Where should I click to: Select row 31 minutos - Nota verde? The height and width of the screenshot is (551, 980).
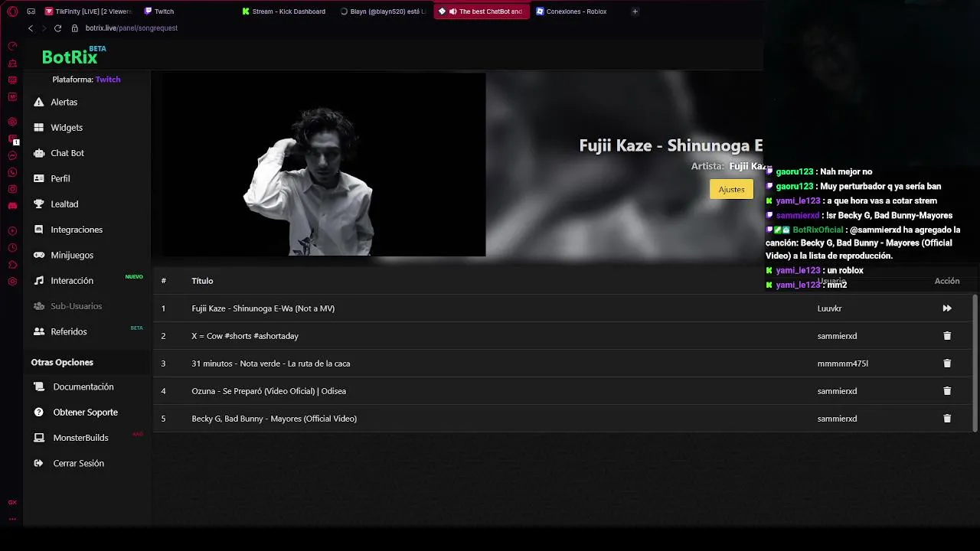coord(563,364)
